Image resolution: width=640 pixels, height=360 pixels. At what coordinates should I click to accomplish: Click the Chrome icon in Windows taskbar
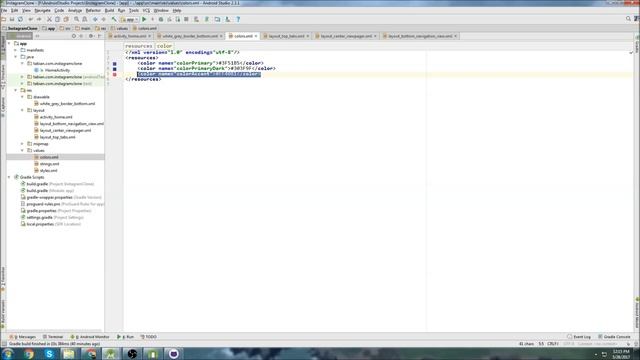pos(28,353)
